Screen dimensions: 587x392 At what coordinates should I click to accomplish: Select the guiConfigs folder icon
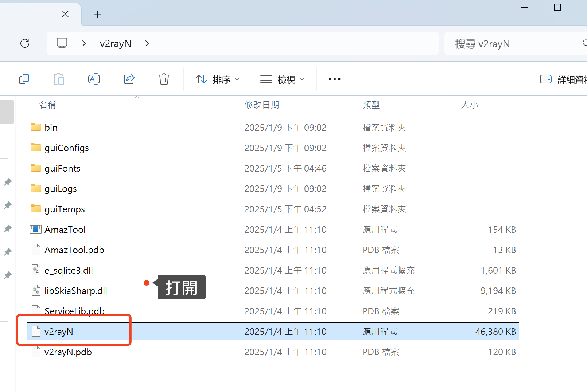[36, 148]
